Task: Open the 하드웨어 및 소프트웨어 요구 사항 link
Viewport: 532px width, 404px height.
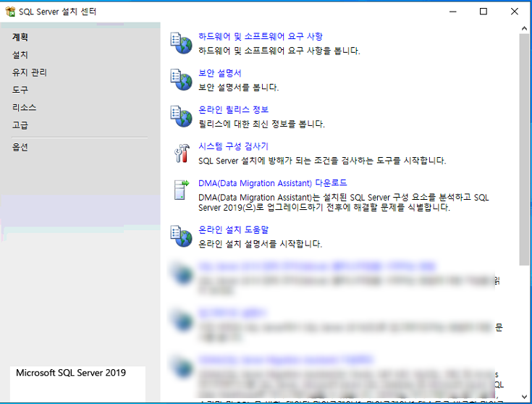Action: click(x=261, y=36)
